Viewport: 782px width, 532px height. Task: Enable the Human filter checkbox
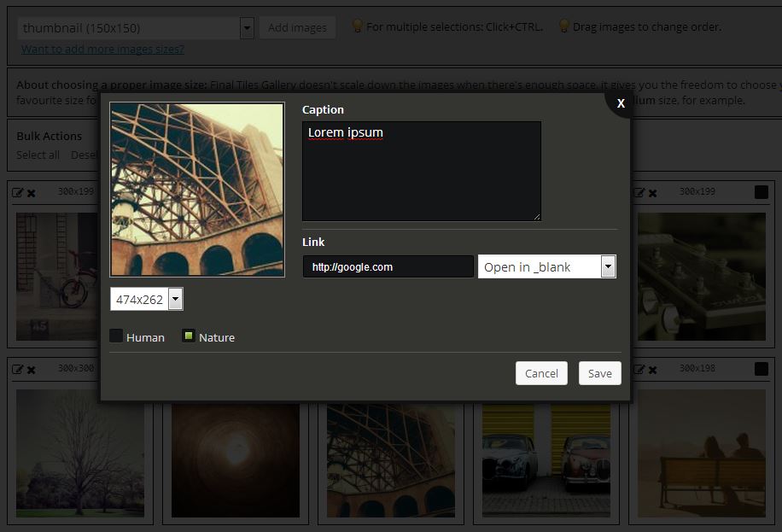[x=117, y=336]
